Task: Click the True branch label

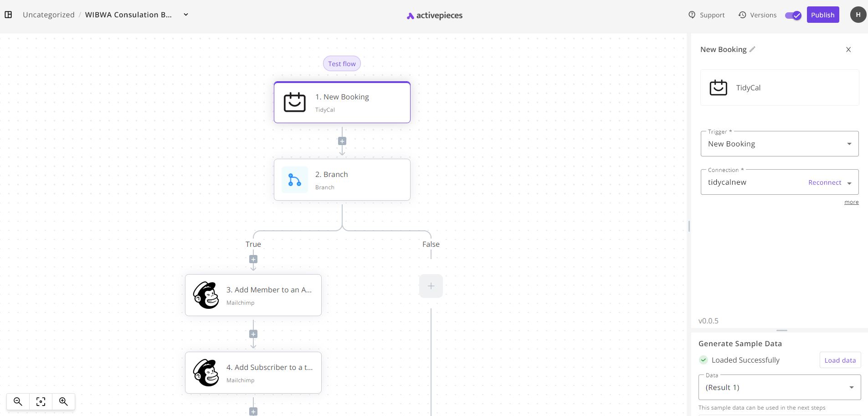Action: point(253,244)
